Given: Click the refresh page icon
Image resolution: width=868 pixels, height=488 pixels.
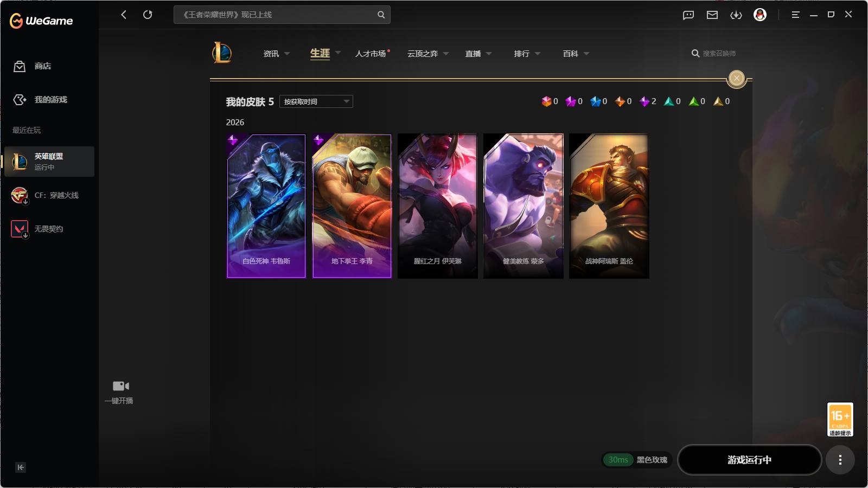Looking at the screenshot, I should tap(148, 15).
